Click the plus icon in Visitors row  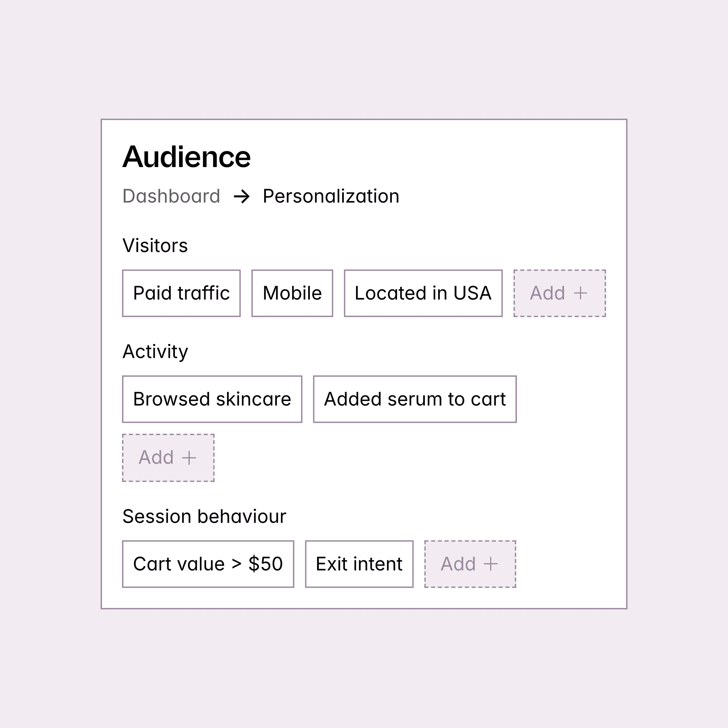click(580, 293)
